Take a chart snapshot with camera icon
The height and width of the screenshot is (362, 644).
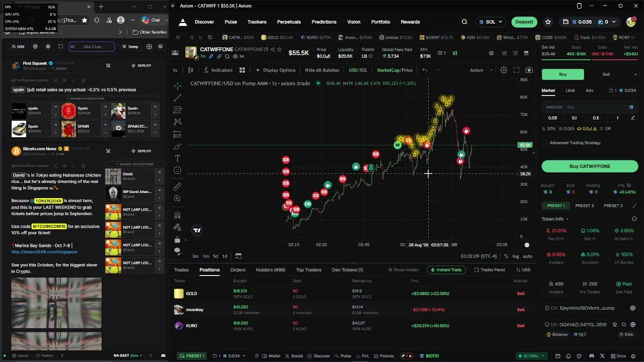[529, 70]
